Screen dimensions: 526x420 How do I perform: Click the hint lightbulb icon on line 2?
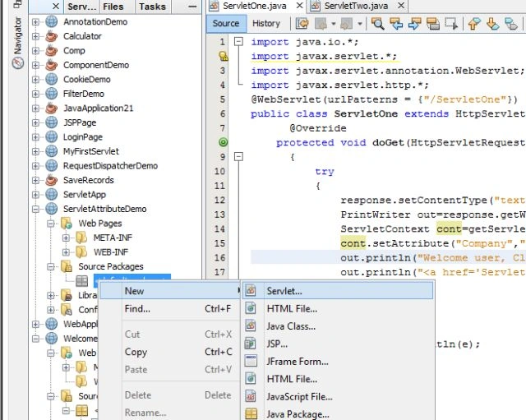click(223, 56)
